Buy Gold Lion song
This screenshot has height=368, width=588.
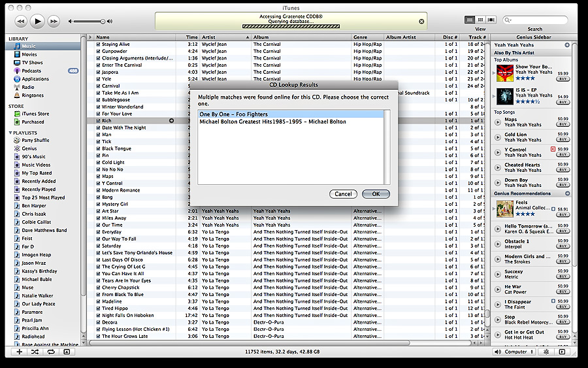[x=563, y=139]
